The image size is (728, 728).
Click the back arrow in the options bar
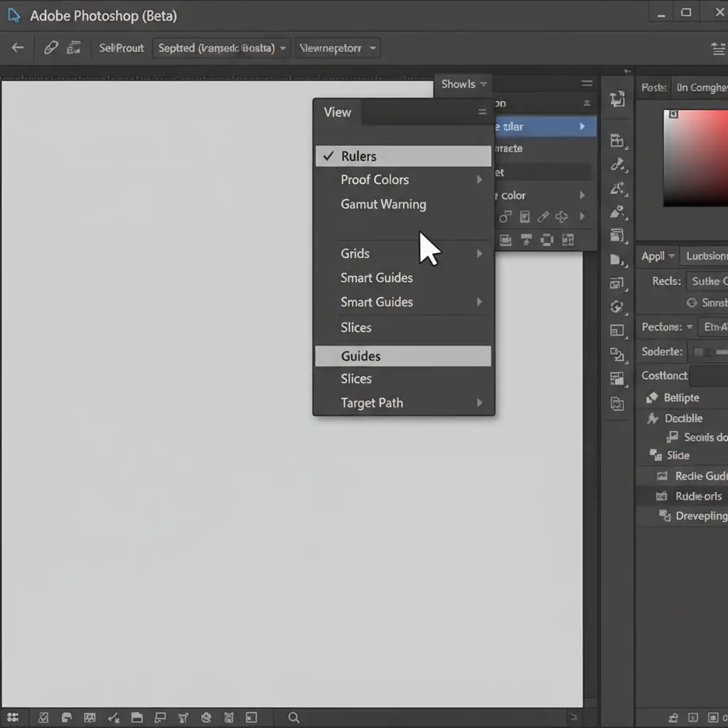click(18, 48)
